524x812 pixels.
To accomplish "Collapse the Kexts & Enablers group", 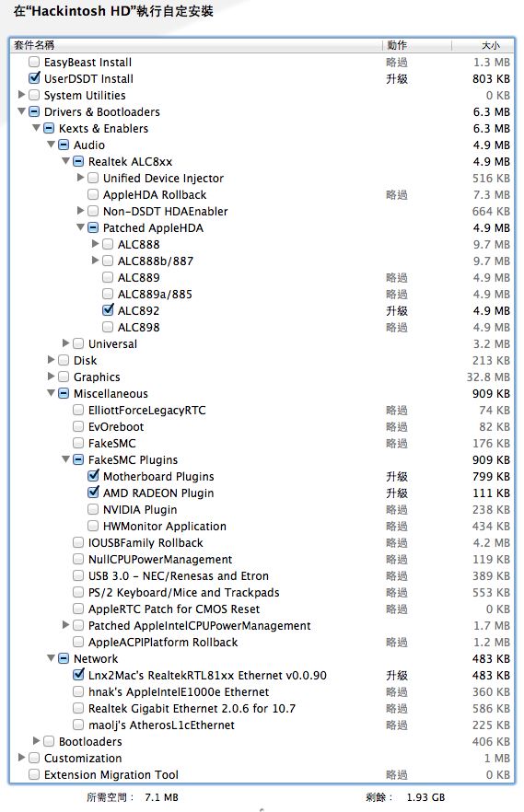I will click(36, 128).
